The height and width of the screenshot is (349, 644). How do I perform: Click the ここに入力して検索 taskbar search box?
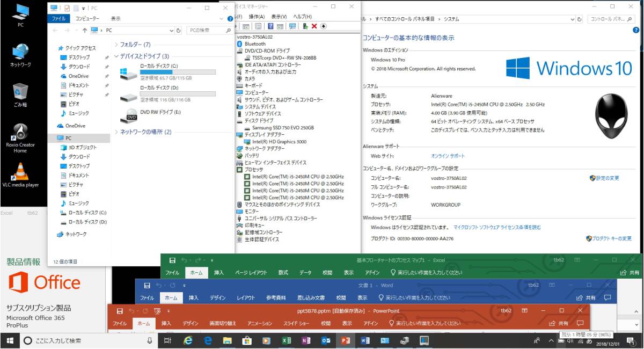89,340
